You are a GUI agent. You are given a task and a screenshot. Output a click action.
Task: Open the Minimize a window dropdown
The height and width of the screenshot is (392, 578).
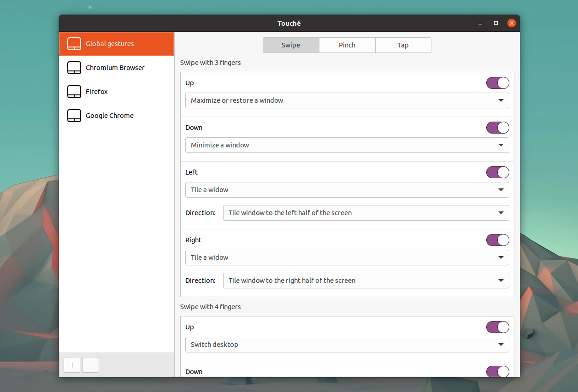[x=347, y=145]
